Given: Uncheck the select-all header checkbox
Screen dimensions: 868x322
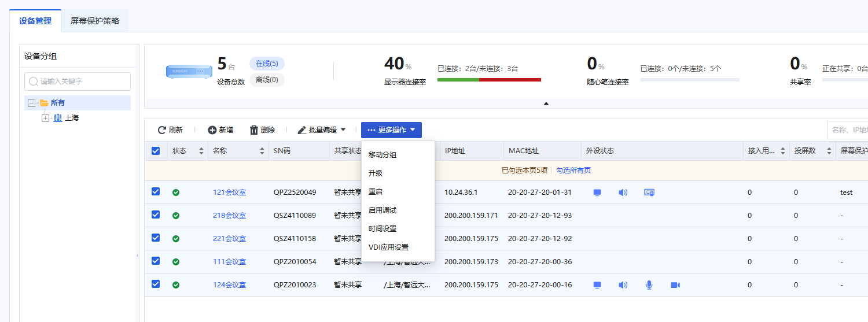Looking at the screenshot, I should (x=156, y=151).
